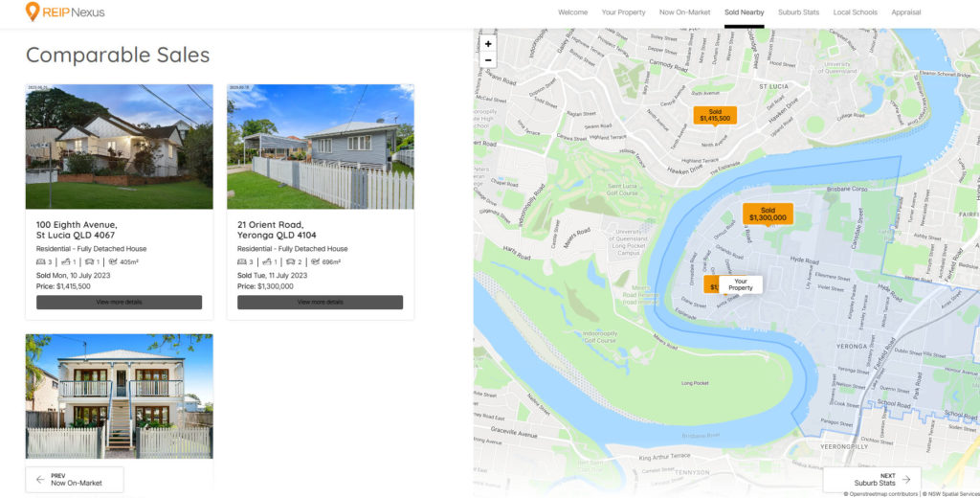Navigate to Local Schools tab
Image resolution: width=980 pixels, height=498 pixels.
855,12
